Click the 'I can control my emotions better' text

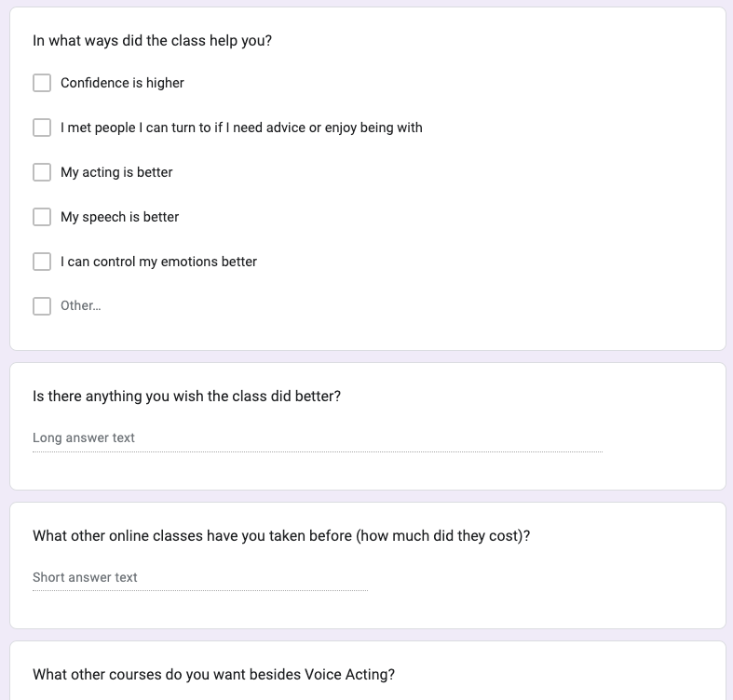click(158, 262)
